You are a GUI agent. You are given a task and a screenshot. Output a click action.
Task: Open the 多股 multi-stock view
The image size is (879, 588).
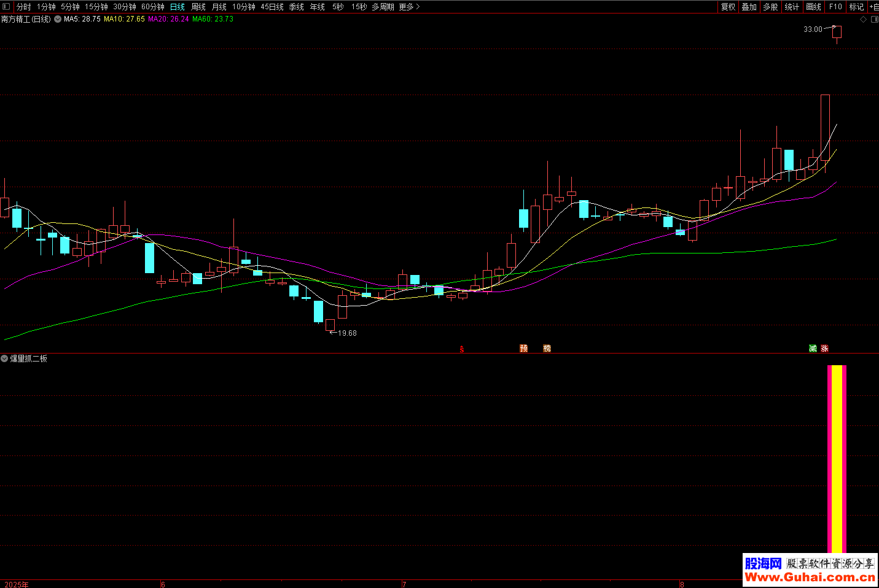[x=771, y=7]
